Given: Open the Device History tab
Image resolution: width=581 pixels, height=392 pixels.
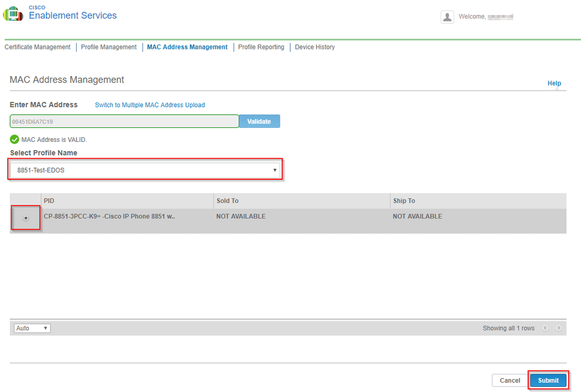Looking at the screenshot, I should click(x=315, y=47).
